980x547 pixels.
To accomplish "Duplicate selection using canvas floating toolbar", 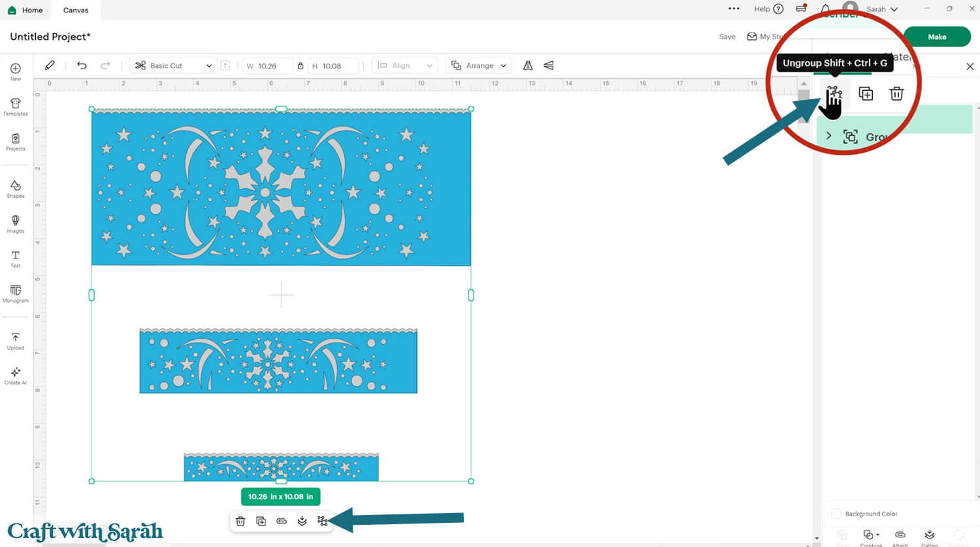I will pos(261,521).
